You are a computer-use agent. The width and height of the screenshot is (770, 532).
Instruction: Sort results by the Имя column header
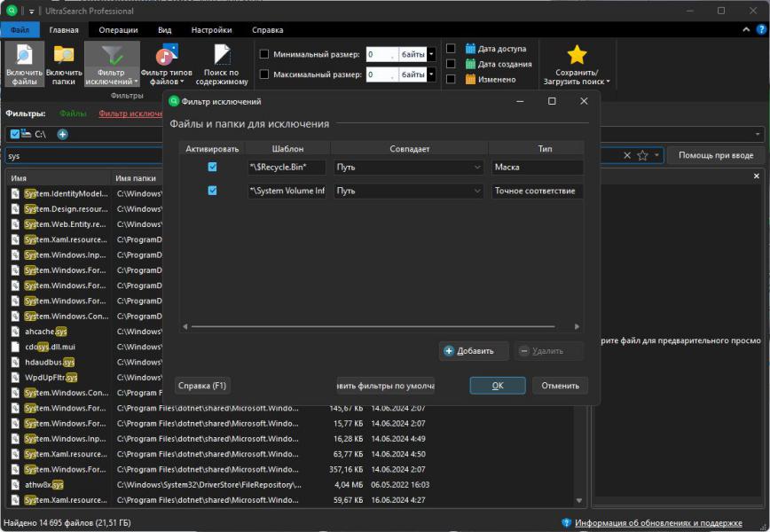click(59, 178)
